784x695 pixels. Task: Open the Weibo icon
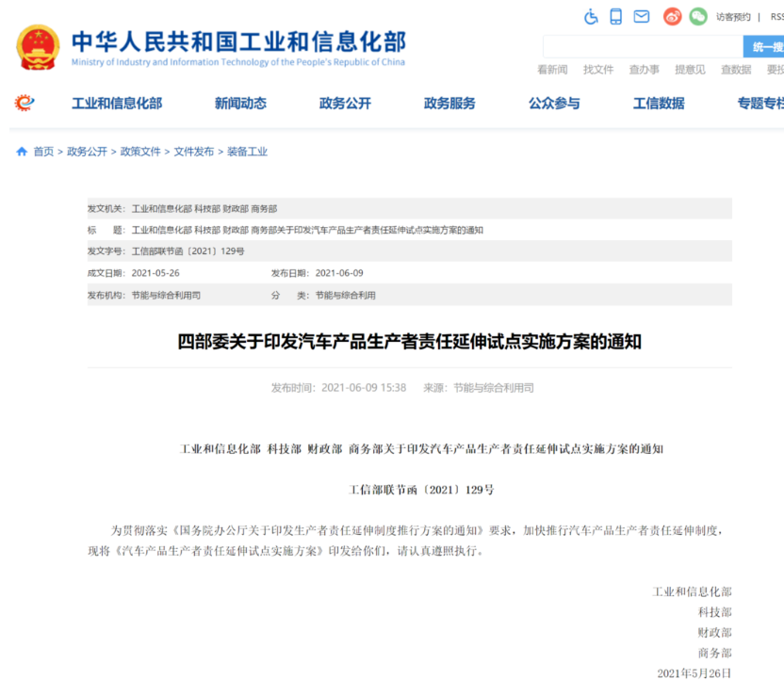point(673,17)
